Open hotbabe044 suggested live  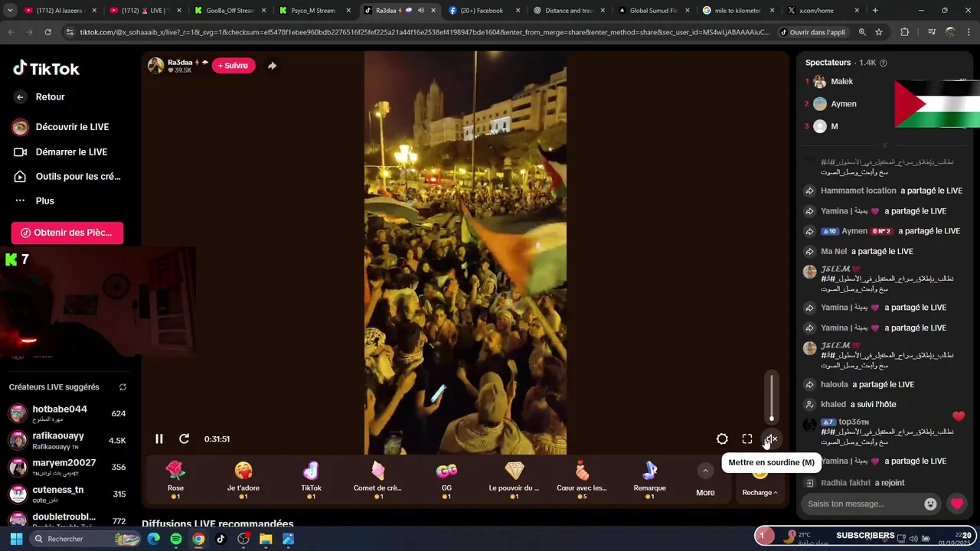(67, 413)
